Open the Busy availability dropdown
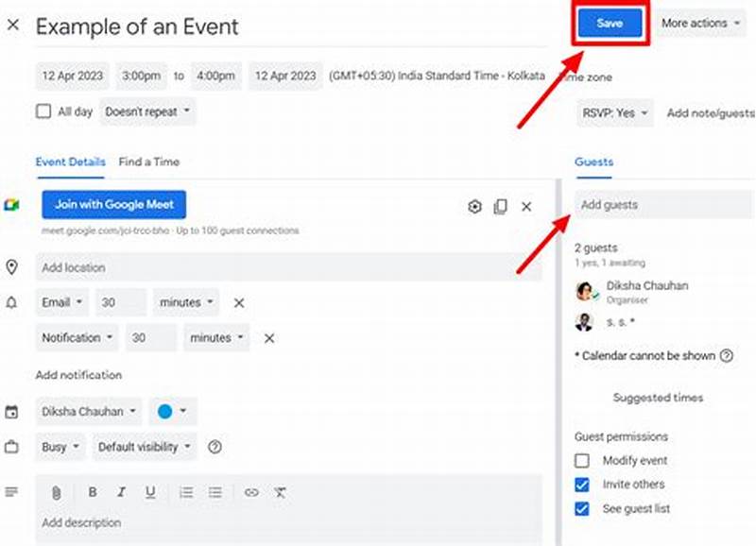 coord(60,447)
